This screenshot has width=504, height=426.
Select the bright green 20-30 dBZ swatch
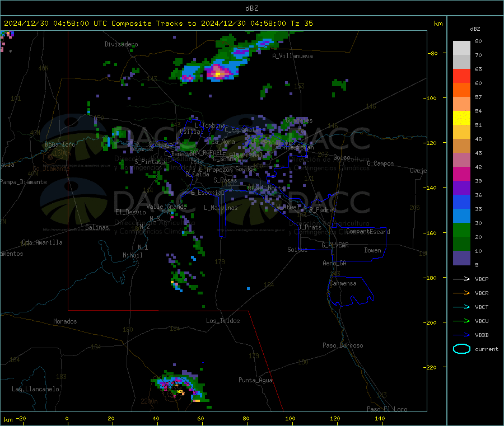coord(461,230)
